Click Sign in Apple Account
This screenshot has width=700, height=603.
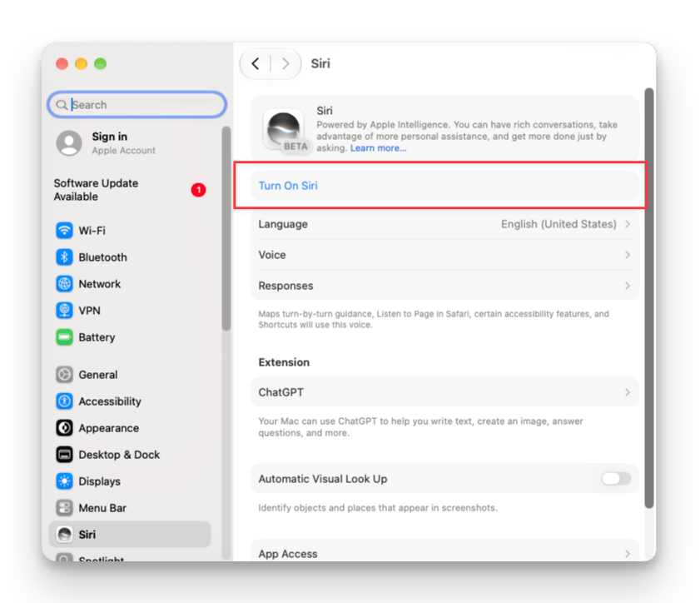pyautogui.click(x=130, y=143)
